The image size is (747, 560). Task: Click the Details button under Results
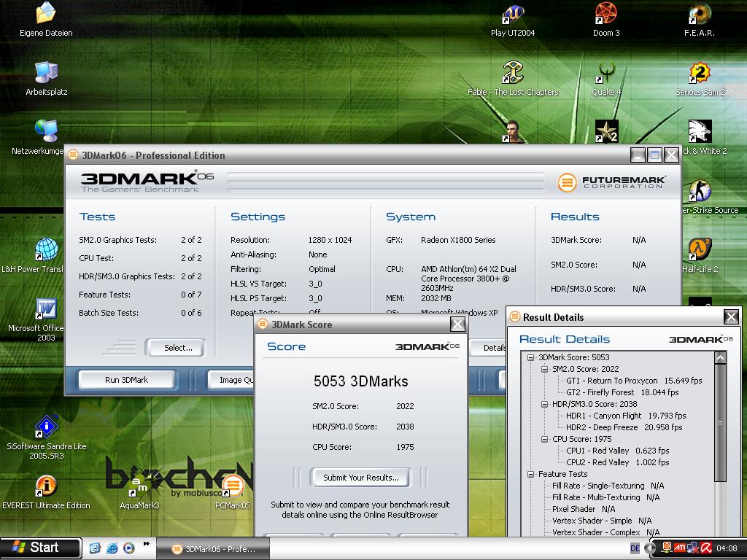pos(489,348)
